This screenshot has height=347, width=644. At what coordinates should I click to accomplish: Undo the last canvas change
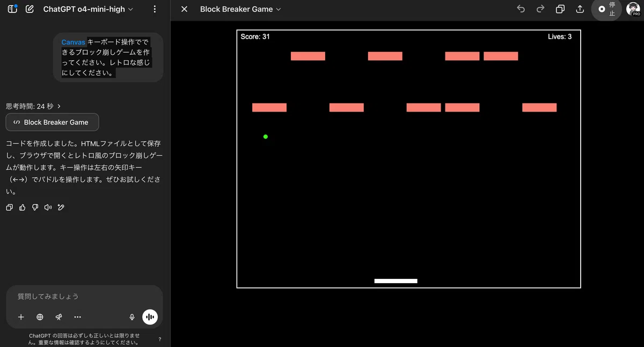click(x=521, y=9)
